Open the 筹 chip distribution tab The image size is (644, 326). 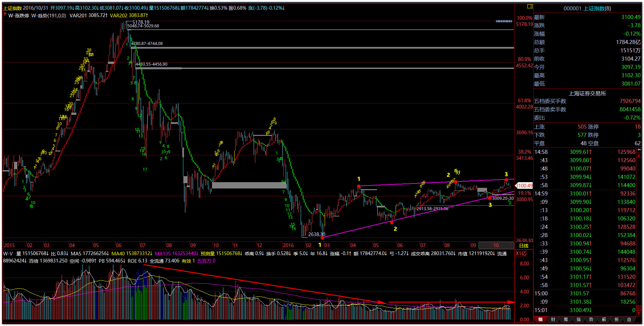[566, 319]
